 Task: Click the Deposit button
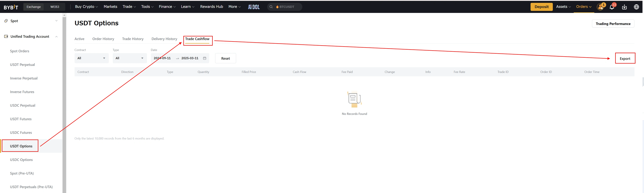pyautogui.click(x=541, y=7)
